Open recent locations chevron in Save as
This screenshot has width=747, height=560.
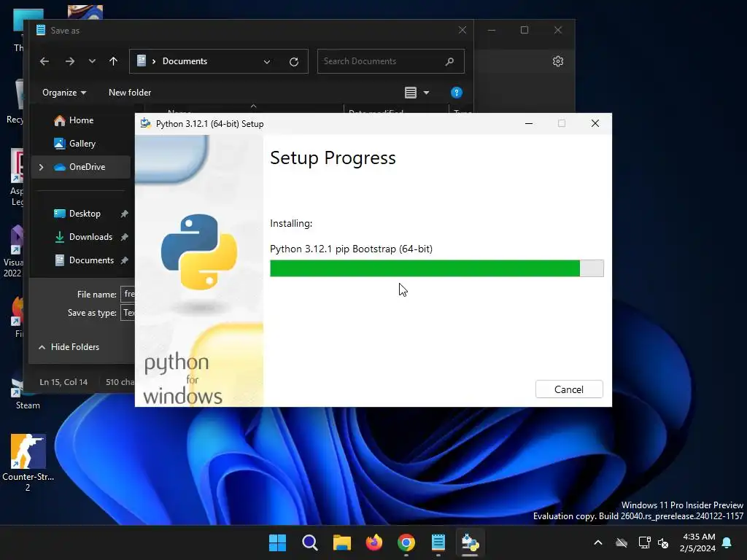pos(92,61)
